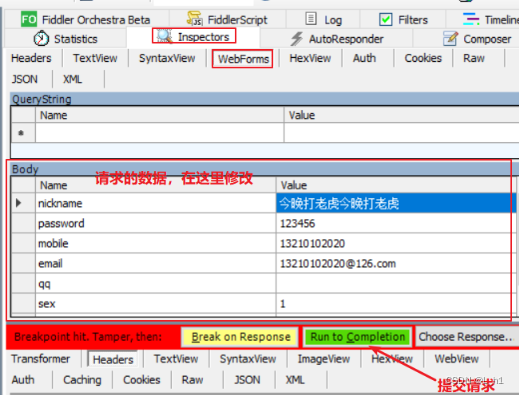
Task: Click the empty QueryString Name cell
Action: (160, 133)
